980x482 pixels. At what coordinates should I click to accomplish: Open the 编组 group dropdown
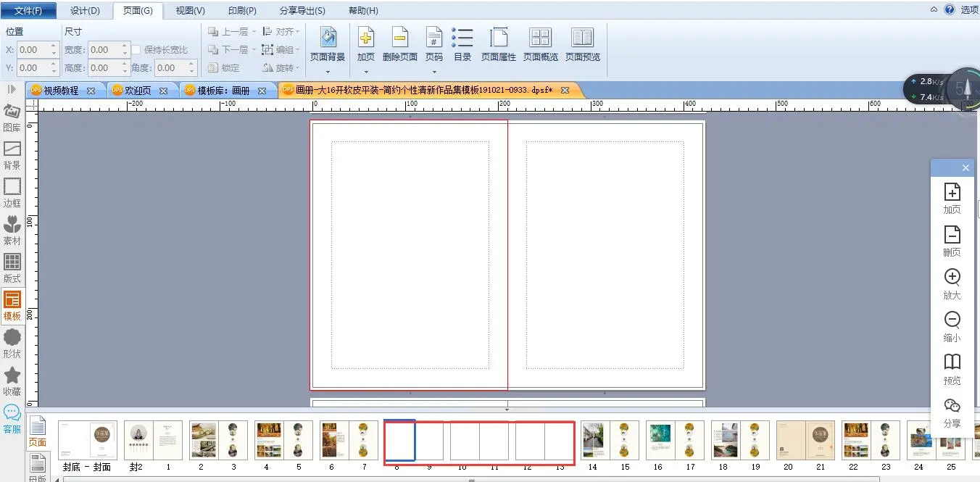point(281,50)
